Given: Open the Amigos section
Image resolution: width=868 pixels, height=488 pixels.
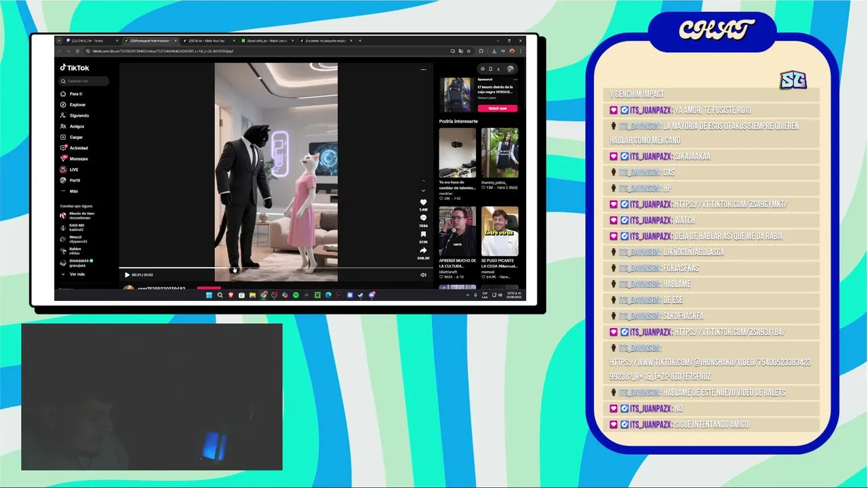Looking at the screenshot, I should tap(73, 126).
